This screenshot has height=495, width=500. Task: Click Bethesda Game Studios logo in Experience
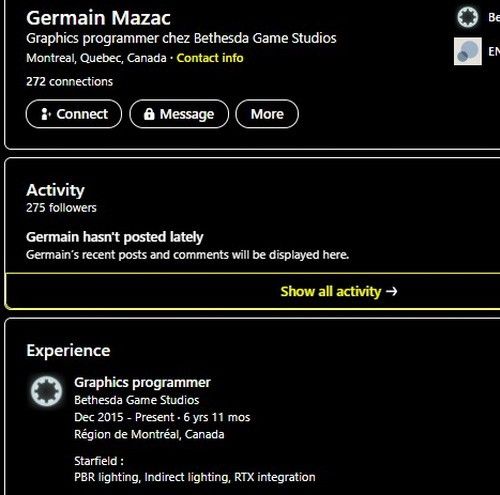coord(46,391)
